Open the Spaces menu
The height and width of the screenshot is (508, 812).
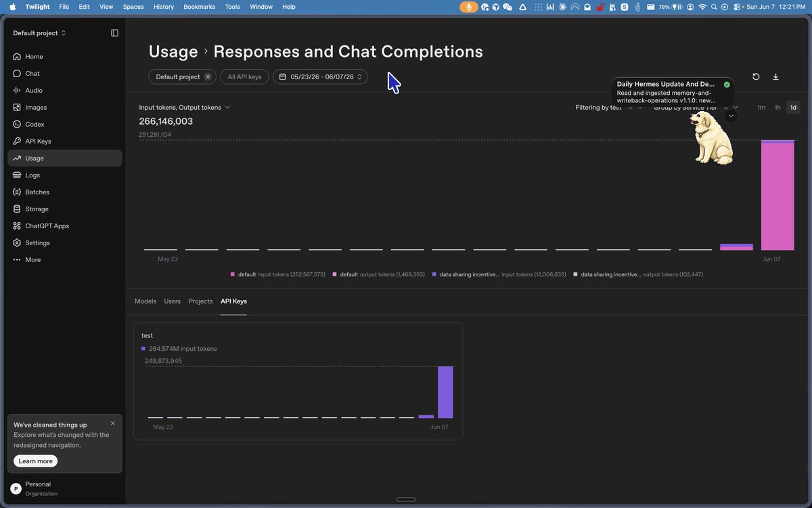(133, 7)
